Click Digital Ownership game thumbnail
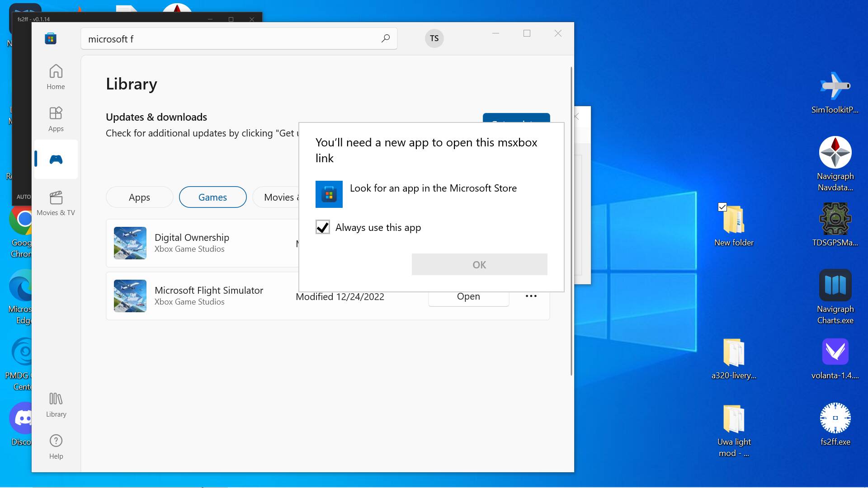Image resolution: width=868 pixels, height=488 pixels. (130, 243)
